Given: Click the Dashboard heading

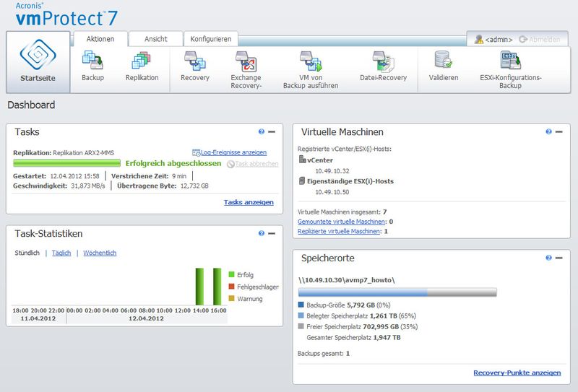Looking at the screenshot, I should tap(31, 105).
